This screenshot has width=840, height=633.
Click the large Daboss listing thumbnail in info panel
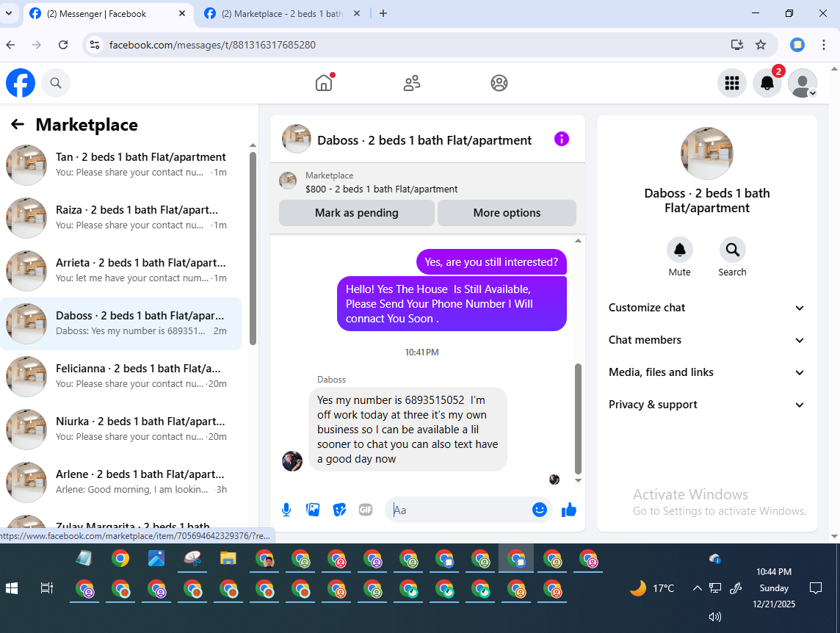pyautogui.click(x=706, y=153)
